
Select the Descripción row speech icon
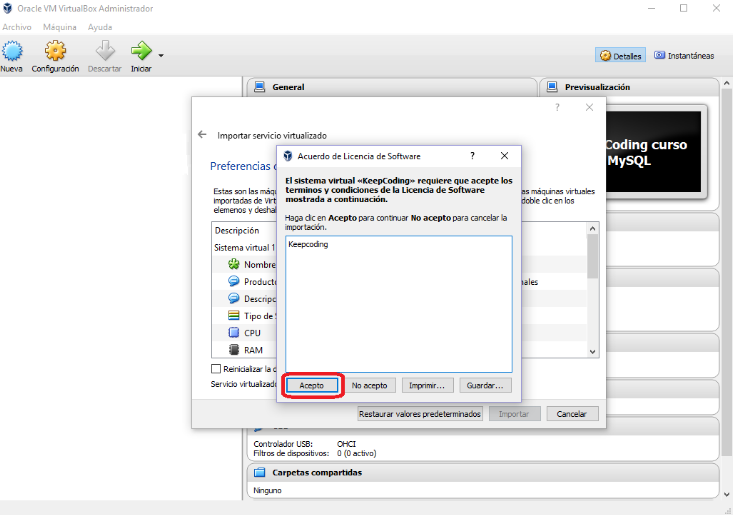234,298
